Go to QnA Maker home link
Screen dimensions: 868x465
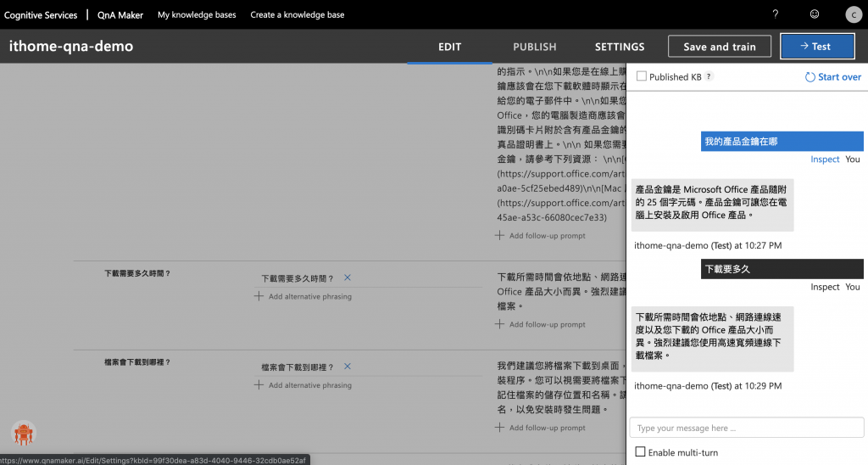pyautogui.click(x=120, y=15)
